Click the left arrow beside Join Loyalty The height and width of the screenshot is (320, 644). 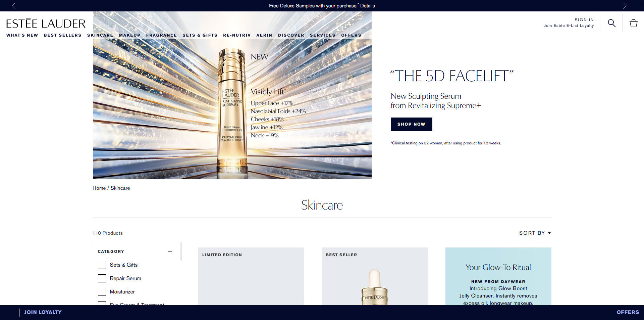(19, 312)
